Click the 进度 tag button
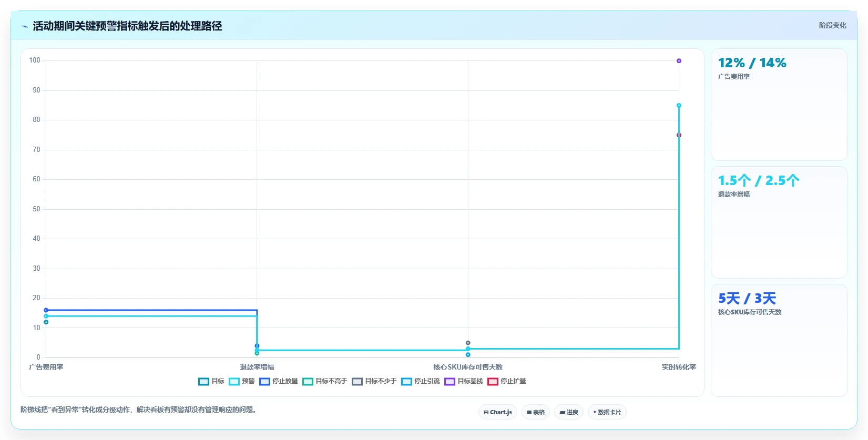Image resolution: width=868 pixels, height=440 pixels. 569,412
